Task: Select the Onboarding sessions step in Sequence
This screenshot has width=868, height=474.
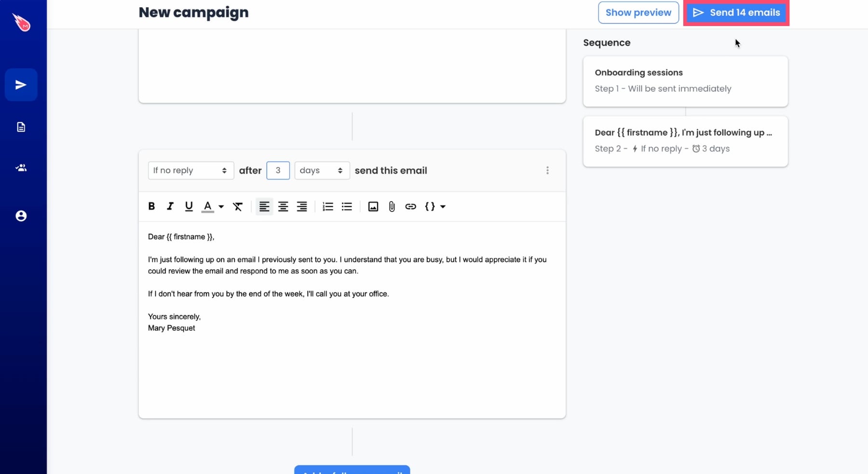Action: tap(685, 81)
